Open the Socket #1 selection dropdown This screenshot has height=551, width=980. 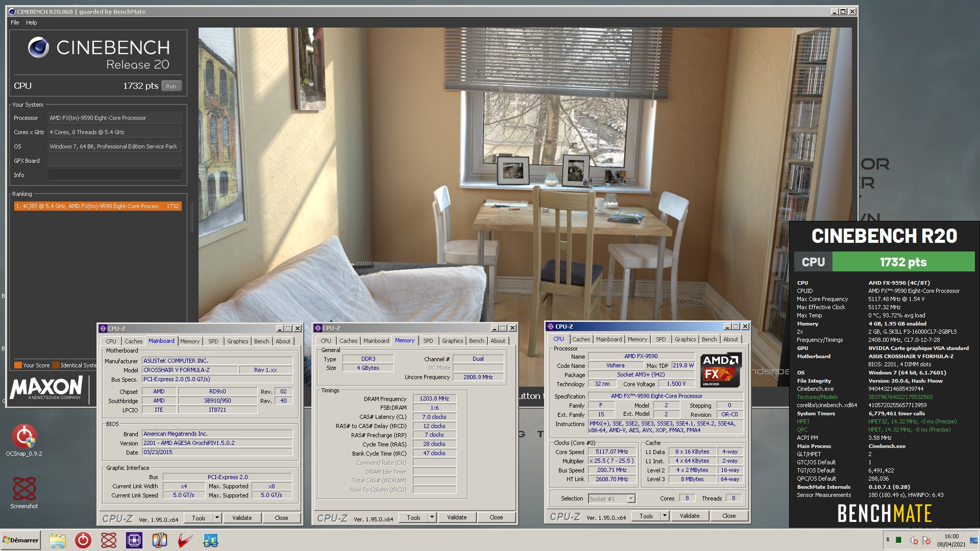coord(611,499)
